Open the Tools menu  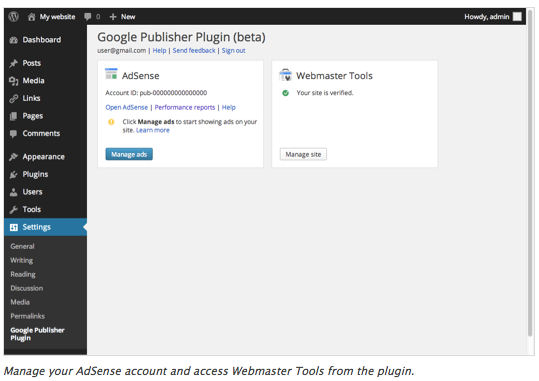pos(32,209)
